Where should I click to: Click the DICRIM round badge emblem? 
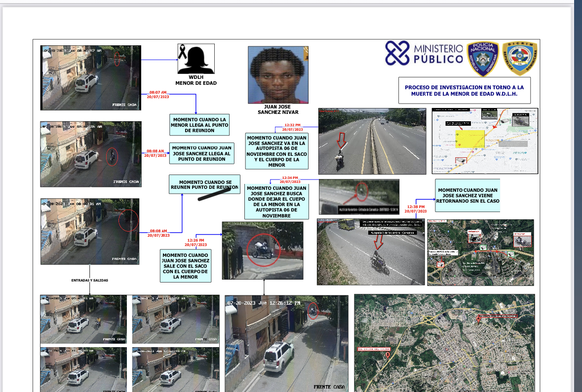coord(520,58)
